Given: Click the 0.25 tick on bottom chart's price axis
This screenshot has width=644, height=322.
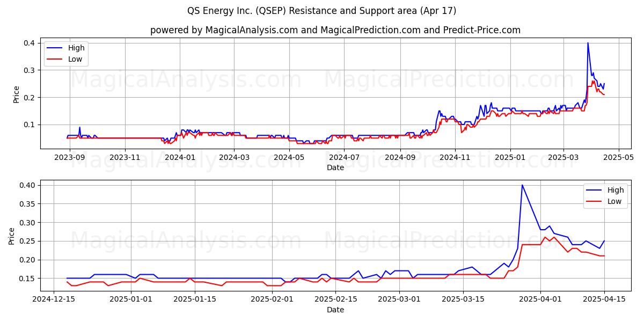Looking at the screenshot, I should 28,241.
